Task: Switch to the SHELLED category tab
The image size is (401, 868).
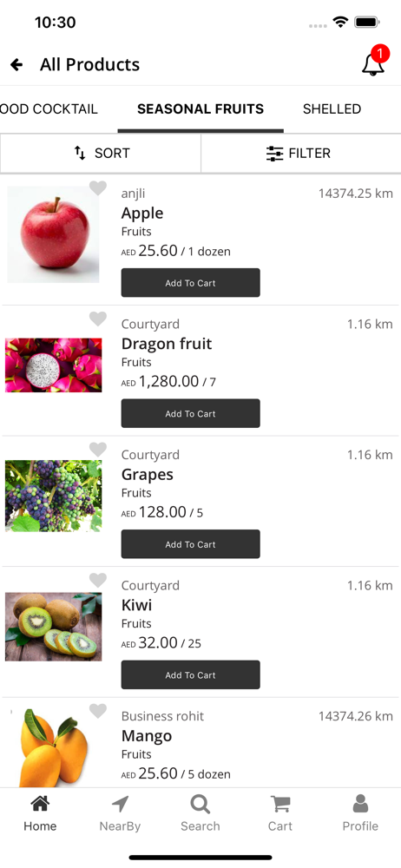Action: click(332, 109)
